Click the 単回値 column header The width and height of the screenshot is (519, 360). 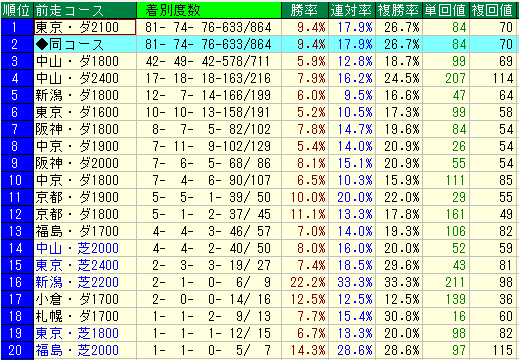click(446, 10)
